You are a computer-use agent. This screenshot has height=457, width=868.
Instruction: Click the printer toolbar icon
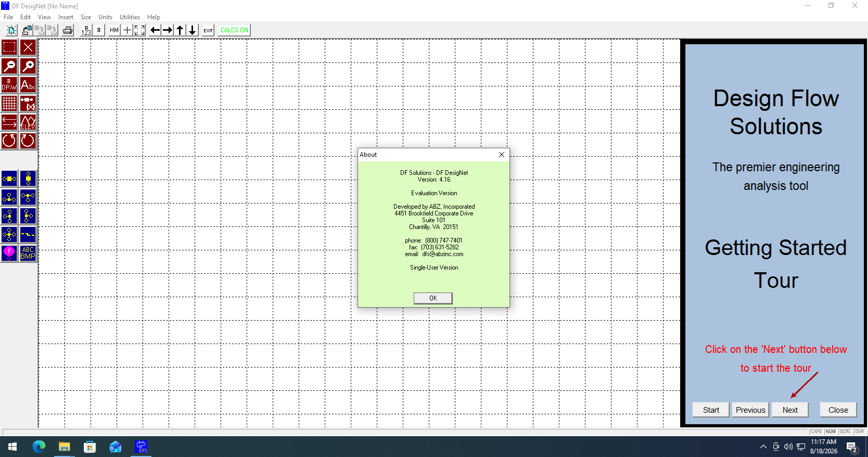pos(68,30)
